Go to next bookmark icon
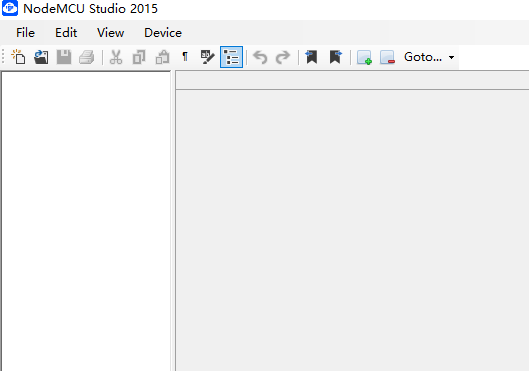 335,57
